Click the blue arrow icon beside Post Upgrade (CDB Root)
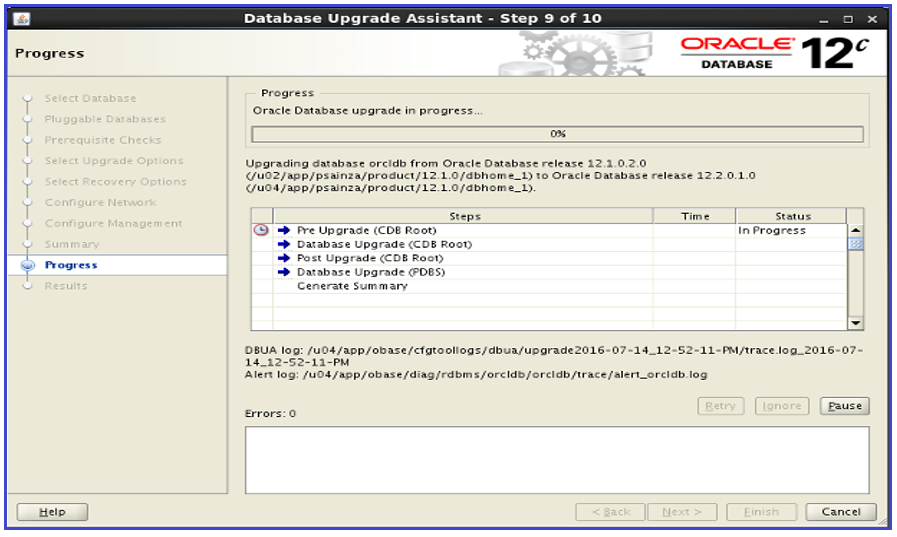The image size is (897, 537). (x=284, y=258)
